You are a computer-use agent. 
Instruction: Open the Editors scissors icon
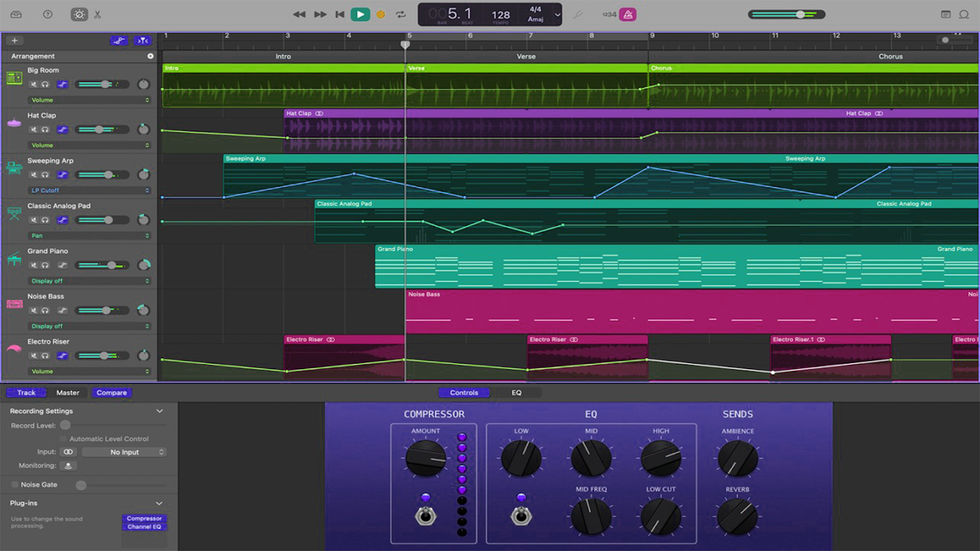pos(97,14)
